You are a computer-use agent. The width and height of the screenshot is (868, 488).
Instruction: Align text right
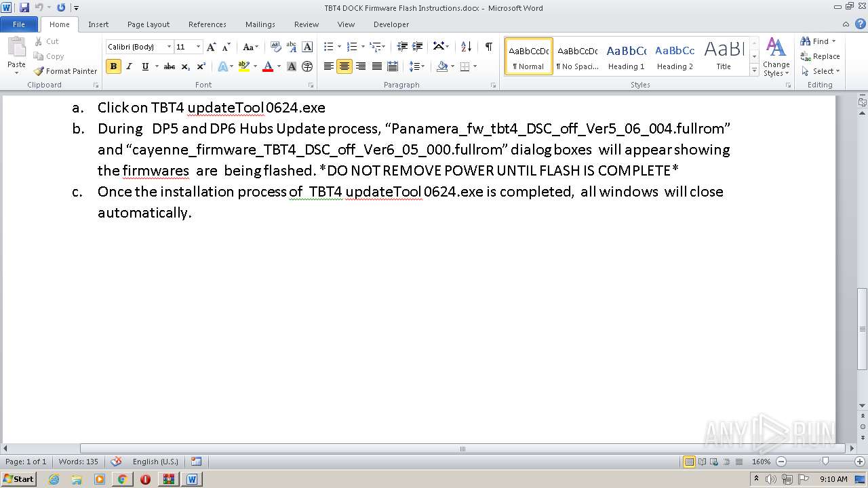click(361, 66)
